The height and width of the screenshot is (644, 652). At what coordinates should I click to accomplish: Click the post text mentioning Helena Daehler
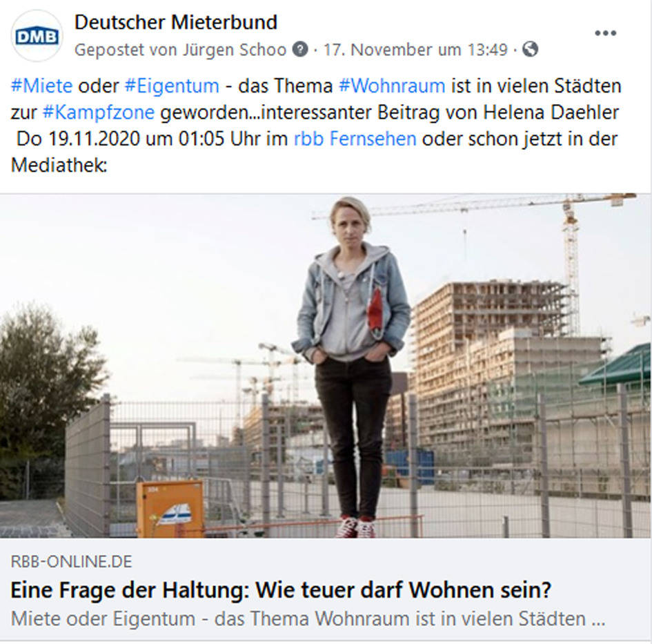coord(316,126)
